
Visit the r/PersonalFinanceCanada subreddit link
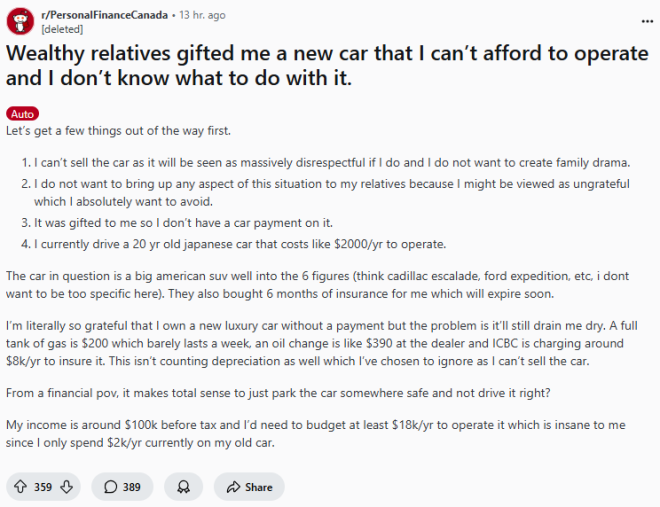[104, 15]
